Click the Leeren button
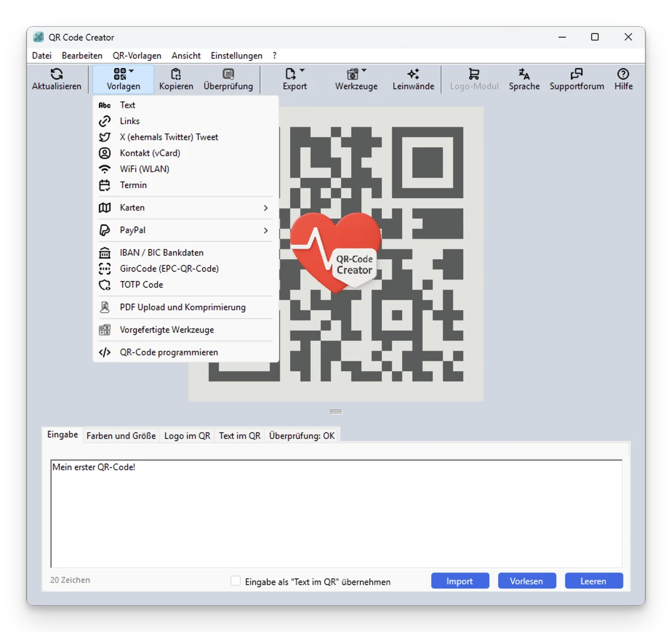 (594, 581)
